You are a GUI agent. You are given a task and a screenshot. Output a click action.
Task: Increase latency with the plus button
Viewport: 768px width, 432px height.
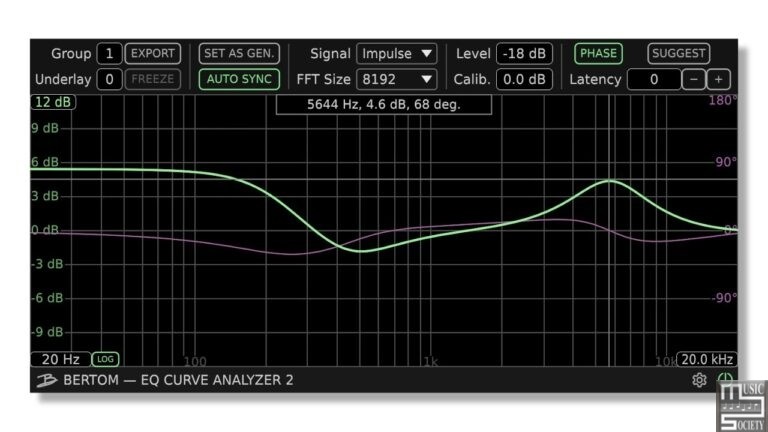(719, 79)
